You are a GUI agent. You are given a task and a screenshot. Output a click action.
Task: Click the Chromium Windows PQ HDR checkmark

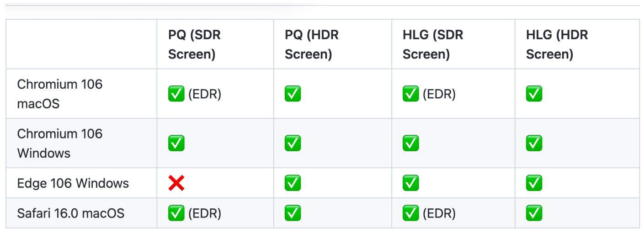[x=293, y=144]
